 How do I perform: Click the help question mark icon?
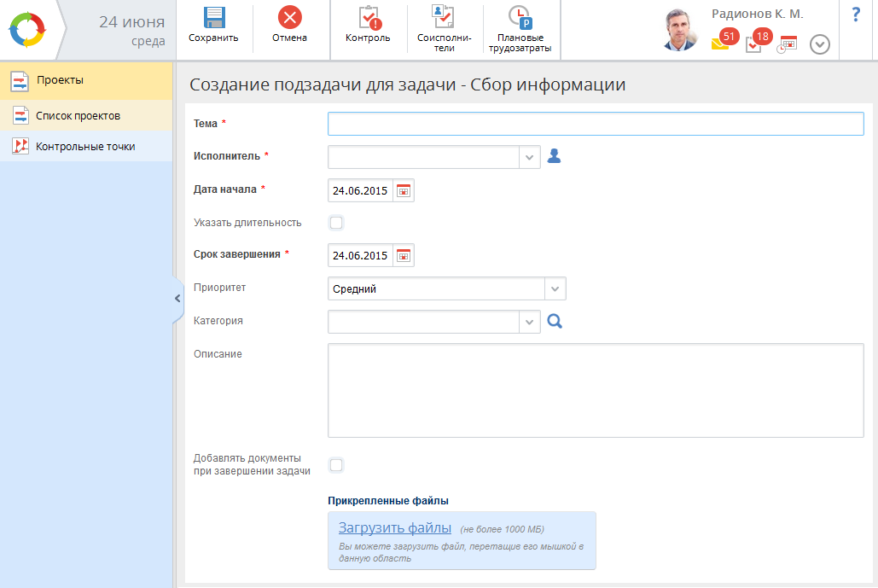(856, 15)
